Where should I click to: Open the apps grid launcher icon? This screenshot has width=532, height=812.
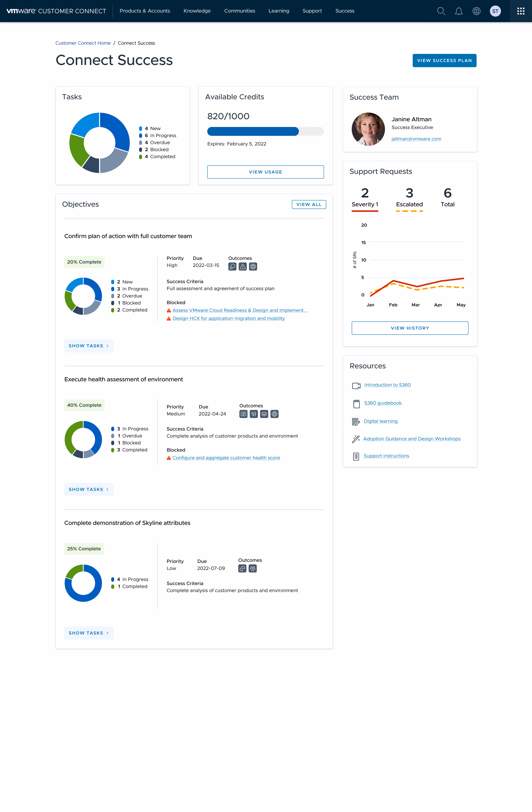[520, 11]
